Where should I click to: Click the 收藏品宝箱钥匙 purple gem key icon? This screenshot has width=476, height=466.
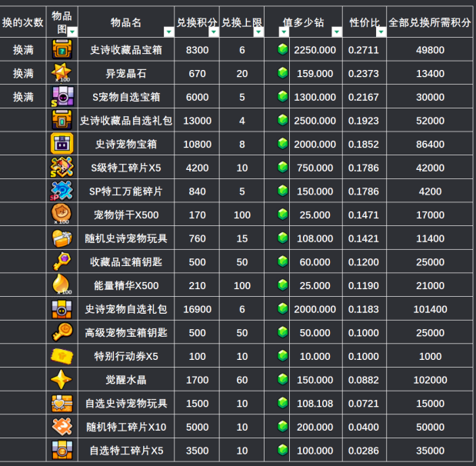(62, 261)
